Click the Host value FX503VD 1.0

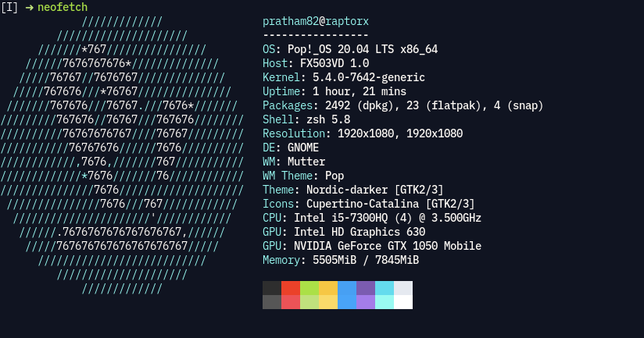[x=335, y=63]
